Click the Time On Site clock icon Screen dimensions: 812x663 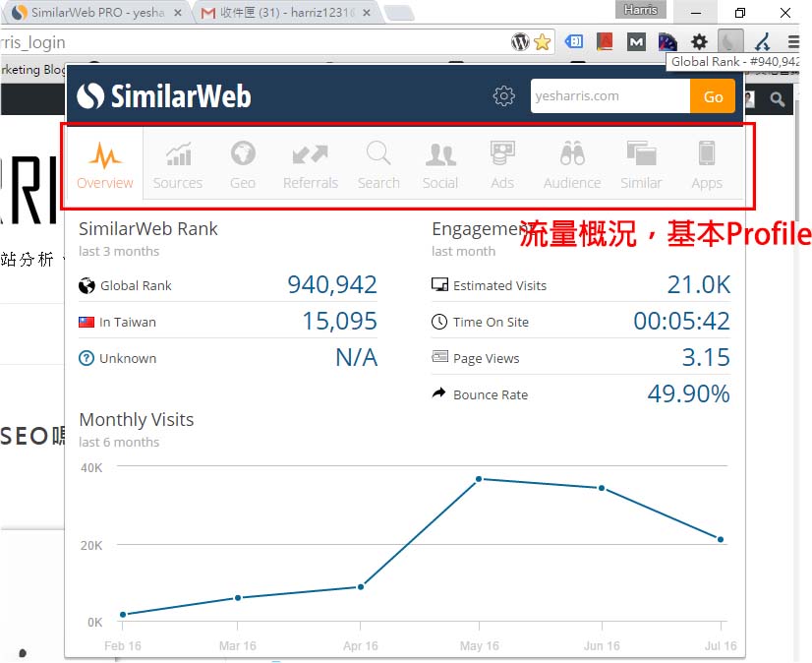[x=439, y=322]
